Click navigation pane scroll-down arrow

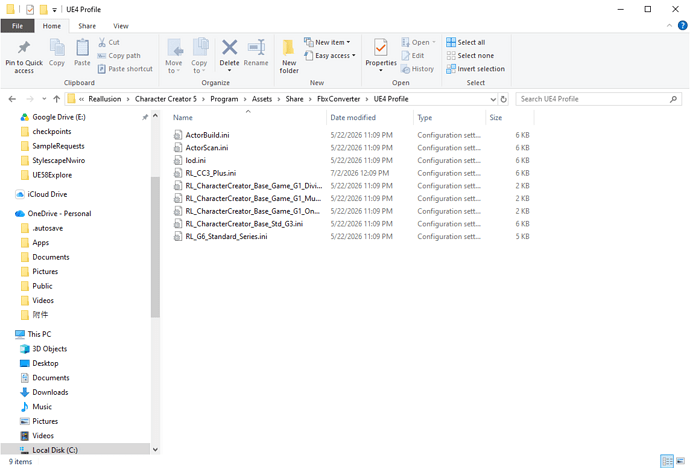click(155, 450)
